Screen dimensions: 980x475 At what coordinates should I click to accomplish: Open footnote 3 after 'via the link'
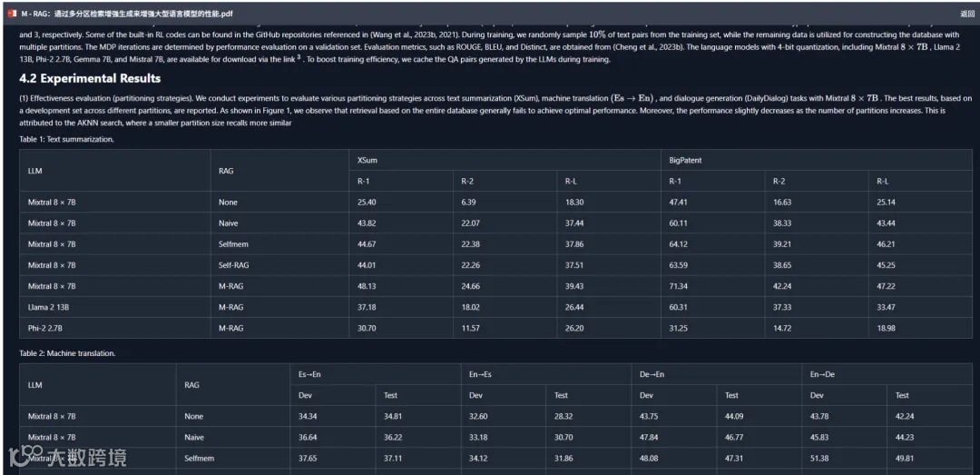tap(299, 57)
